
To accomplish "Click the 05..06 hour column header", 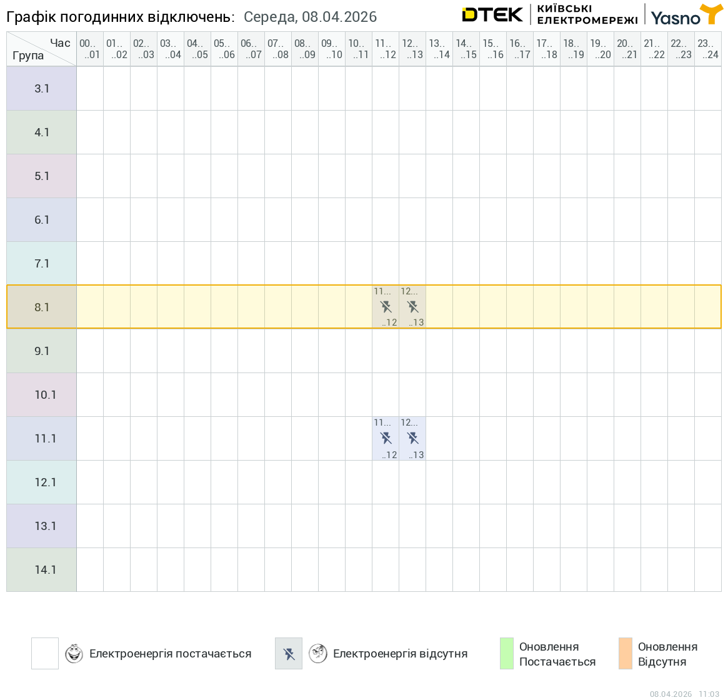I will pos(224,49).
